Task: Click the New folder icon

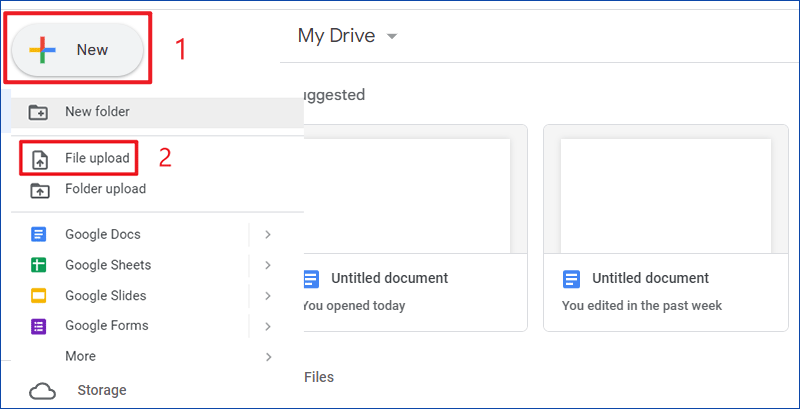Action: (x=38, y=112)
